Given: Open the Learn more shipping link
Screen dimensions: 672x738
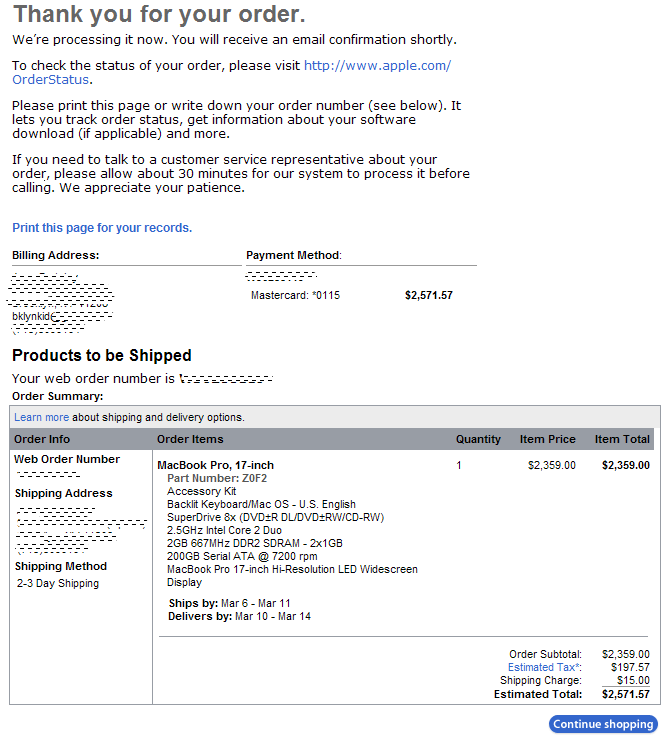Looking at the screenshot, I should pyautogui.click(x=41, y=417).
